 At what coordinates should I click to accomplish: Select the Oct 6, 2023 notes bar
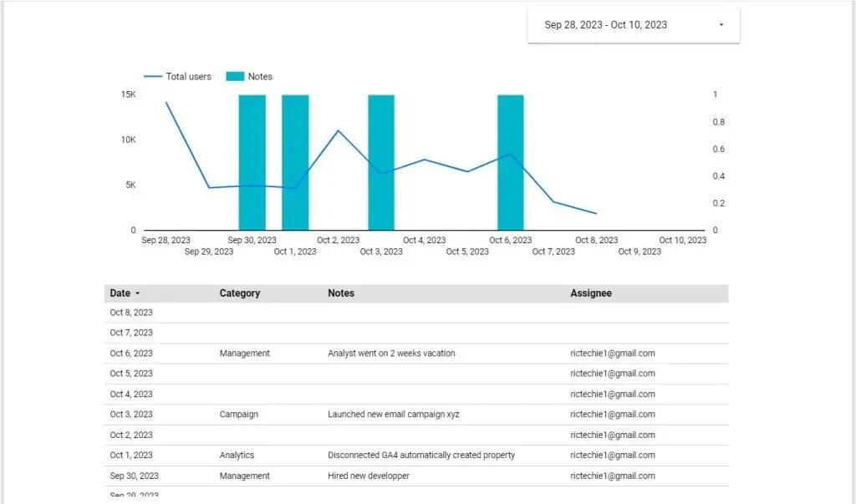(510, 162)
